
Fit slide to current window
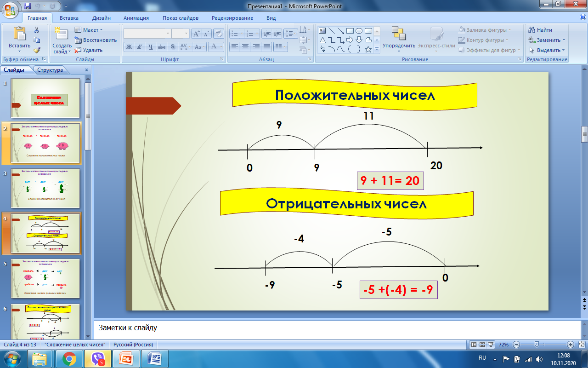(581, 345)
